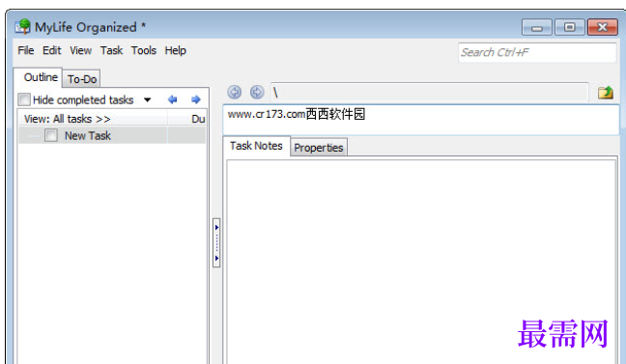Close the MyLife Organized window
626x364 pixels.
point(603,27)
